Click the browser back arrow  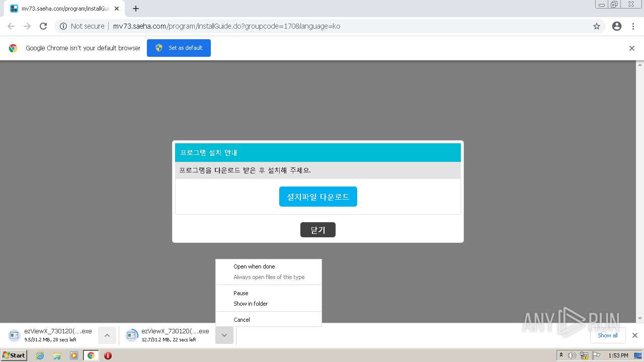[11, 26]
